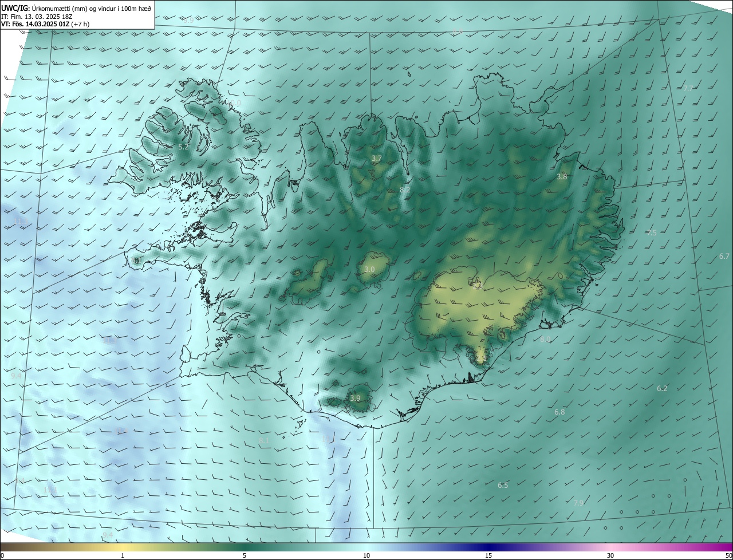This screenshot has height=560, width=733.
Task: Click the '5' tick on the color scale
Action: click(x=245, y=555)
